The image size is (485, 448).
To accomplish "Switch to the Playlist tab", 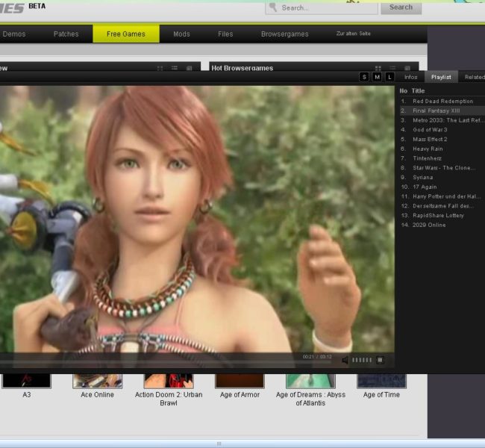I will [441, 77].
